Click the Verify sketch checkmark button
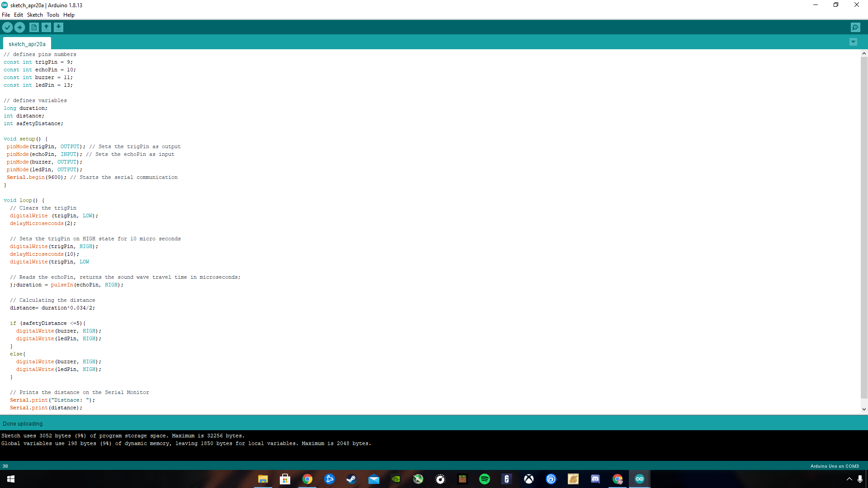 7,28
